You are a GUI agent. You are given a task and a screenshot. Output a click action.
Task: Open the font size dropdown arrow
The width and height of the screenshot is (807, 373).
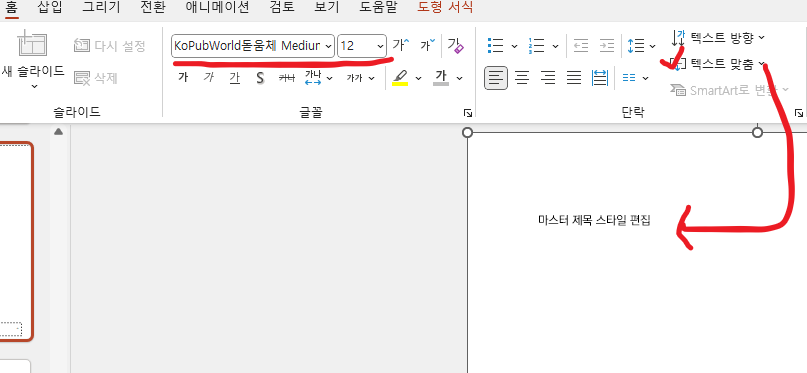(x=380, y=46)
